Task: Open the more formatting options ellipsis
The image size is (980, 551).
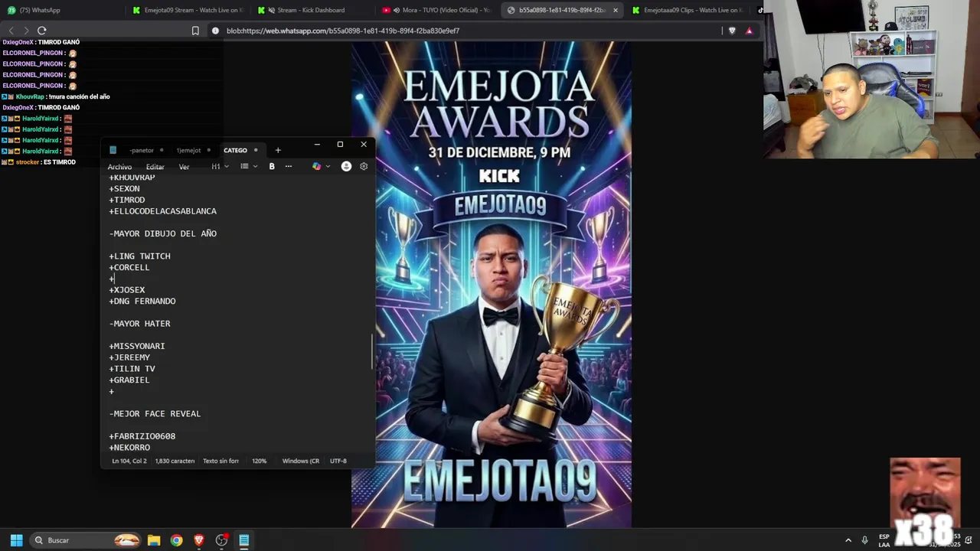Action: coord(289,166)
